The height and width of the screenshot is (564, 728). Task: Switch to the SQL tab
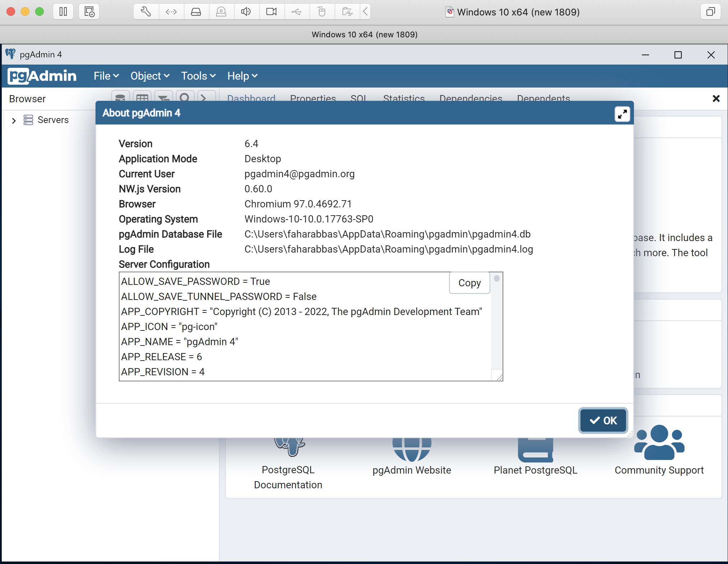point(359,98)
